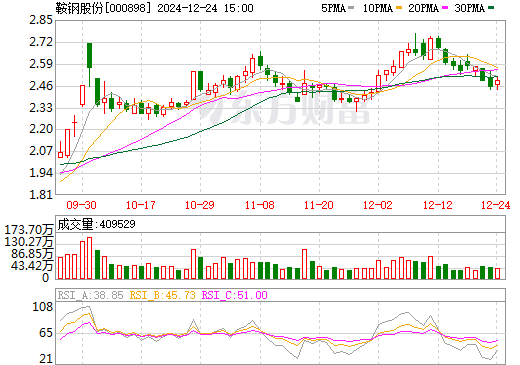Click the 10PMA orange legend swatch
Viewport: 520px width, 365px height.
coord(399,8)
